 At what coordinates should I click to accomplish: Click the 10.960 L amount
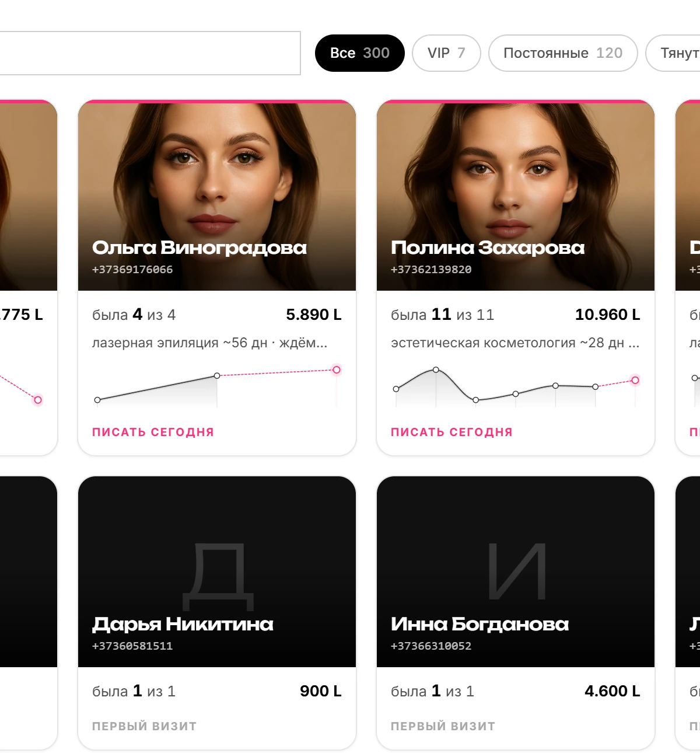[x=608, y=315]
